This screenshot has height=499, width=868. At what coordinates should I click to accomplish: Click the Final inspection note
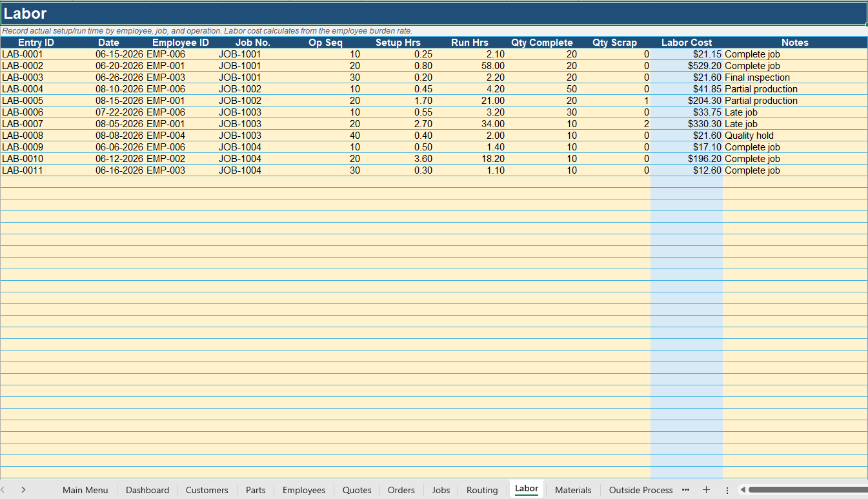point(795,77)
